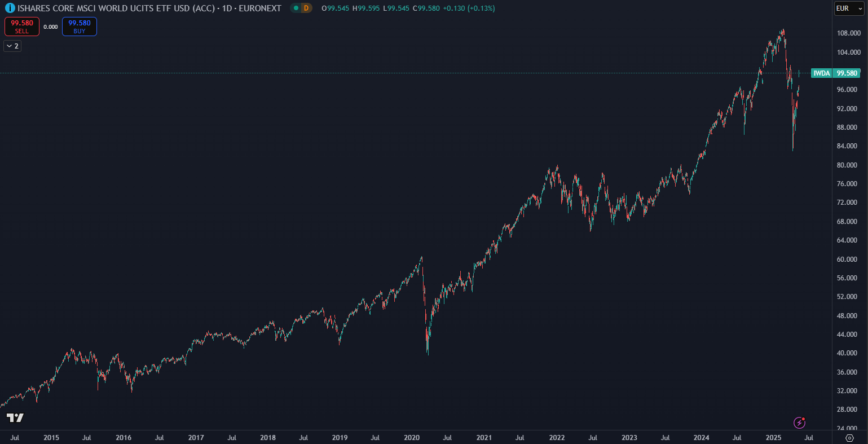868x444 pixels.
Task: Click the 2020 label on time axis
Action: 412,438
